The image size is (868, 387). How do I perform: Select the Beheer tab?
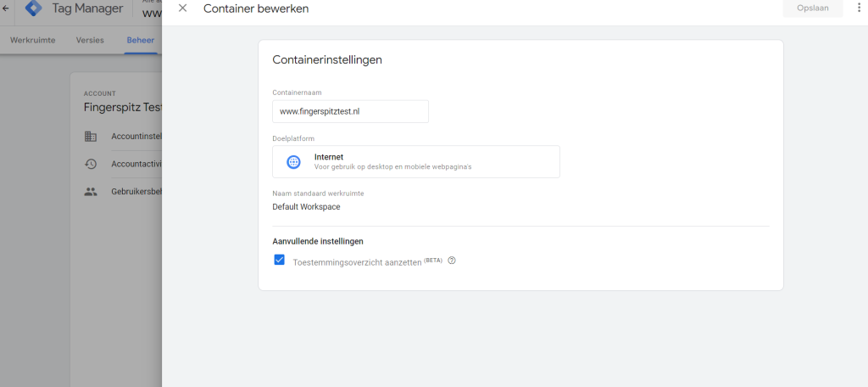pos(141,40)
